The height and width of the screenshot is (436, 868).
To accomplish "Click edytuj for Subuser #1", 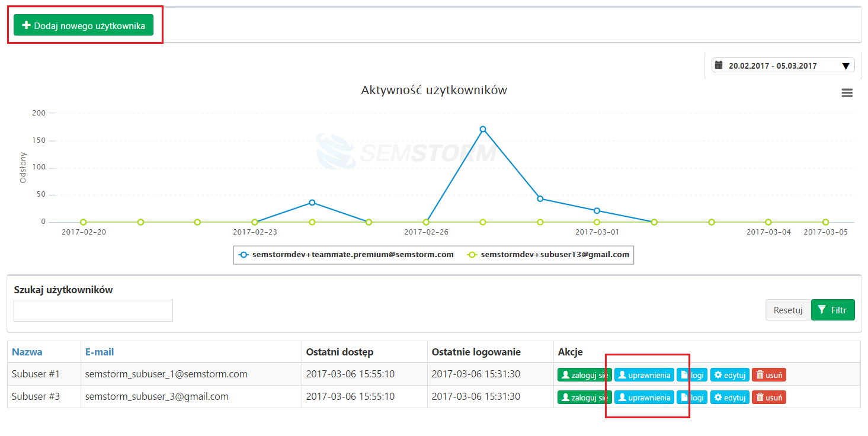I will pyautogui.click(x=729, y=375).
